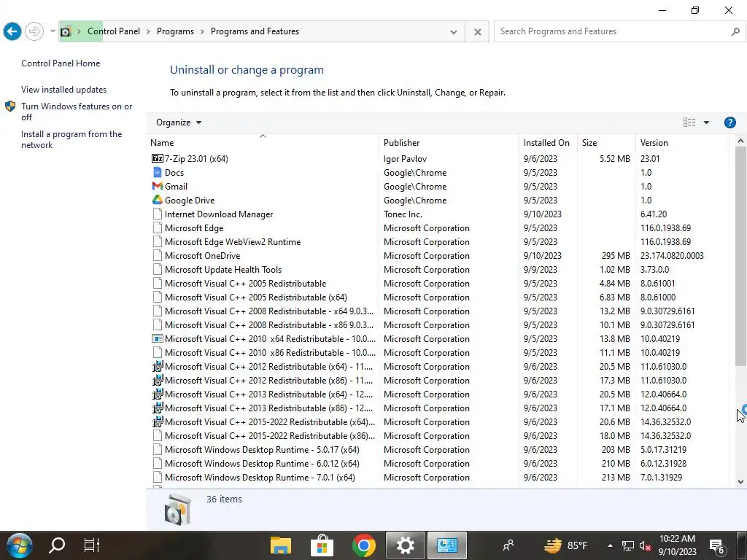Open the address bar history dropdown
The image size is (747, 560).
click(453, 32)
